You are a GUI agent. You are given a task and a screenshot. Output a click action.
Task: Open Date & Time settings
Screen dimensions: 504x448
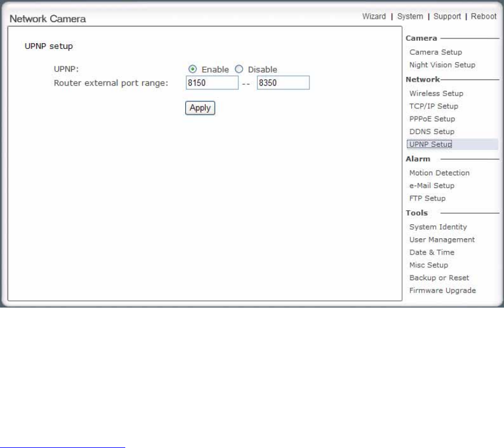click(x=432, y=252)
